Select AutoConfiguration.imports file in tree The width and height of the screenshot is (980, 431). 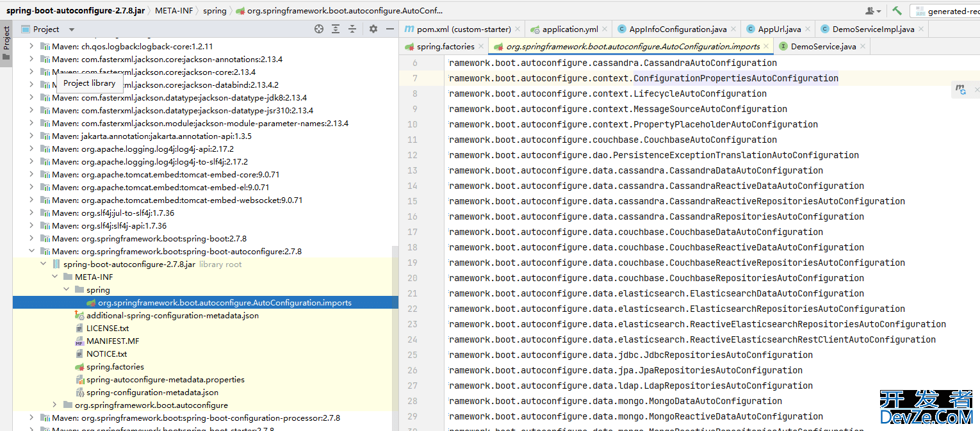point(206,303)
